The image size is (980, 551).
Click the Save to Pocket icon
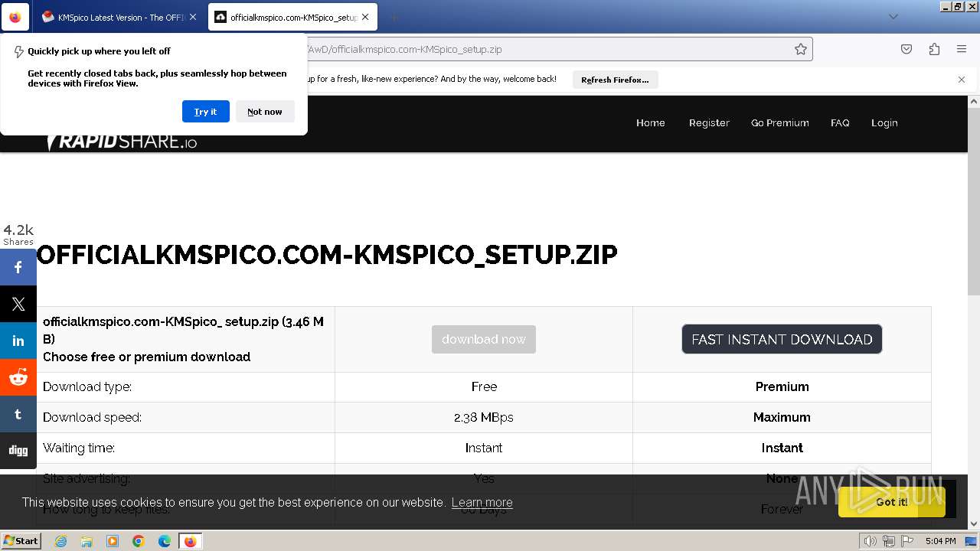pos(906,49)
